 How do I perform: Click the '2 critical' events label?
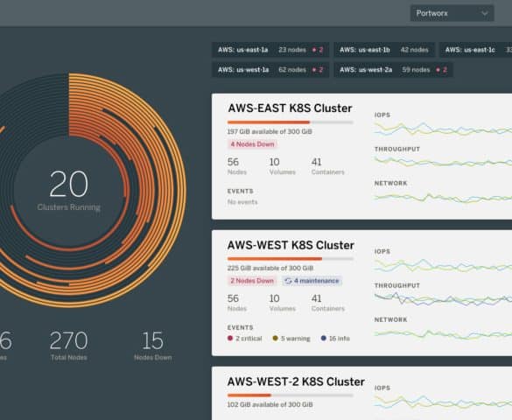(249, 339)
